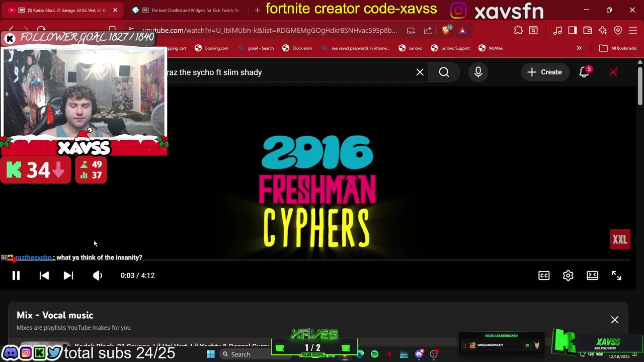Open the Brave Wallet icon
644x362 pixels.
588,30
